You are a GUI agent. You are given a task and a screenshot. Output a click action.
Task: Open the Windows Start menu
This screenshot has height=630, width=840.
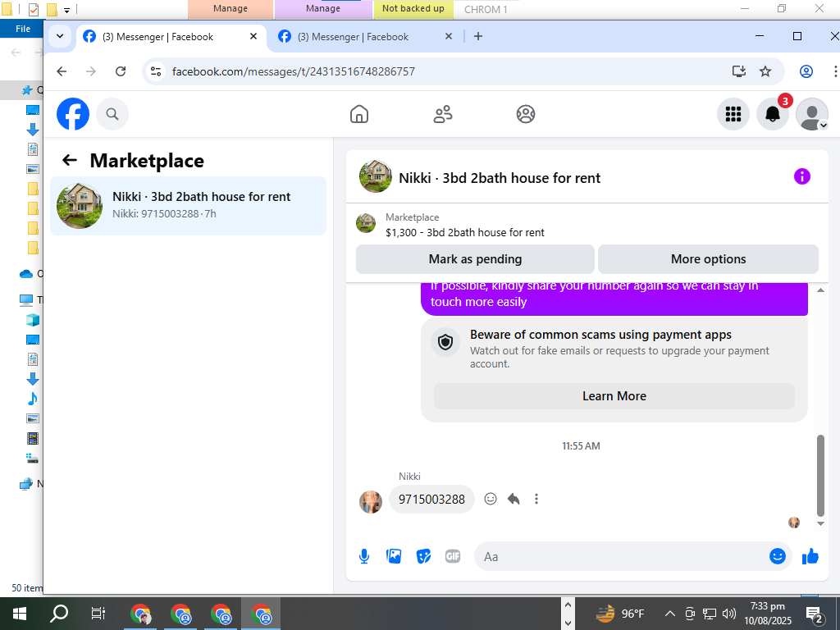[20, 614]
